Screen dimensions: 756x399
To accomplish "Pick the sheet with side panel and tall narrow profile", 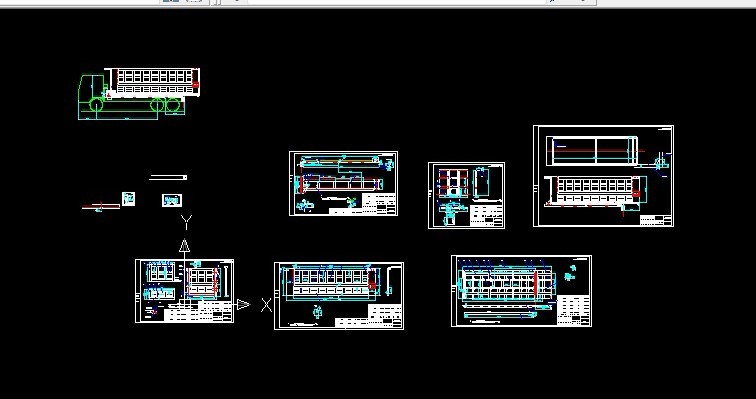I will [x=339, y=296].
